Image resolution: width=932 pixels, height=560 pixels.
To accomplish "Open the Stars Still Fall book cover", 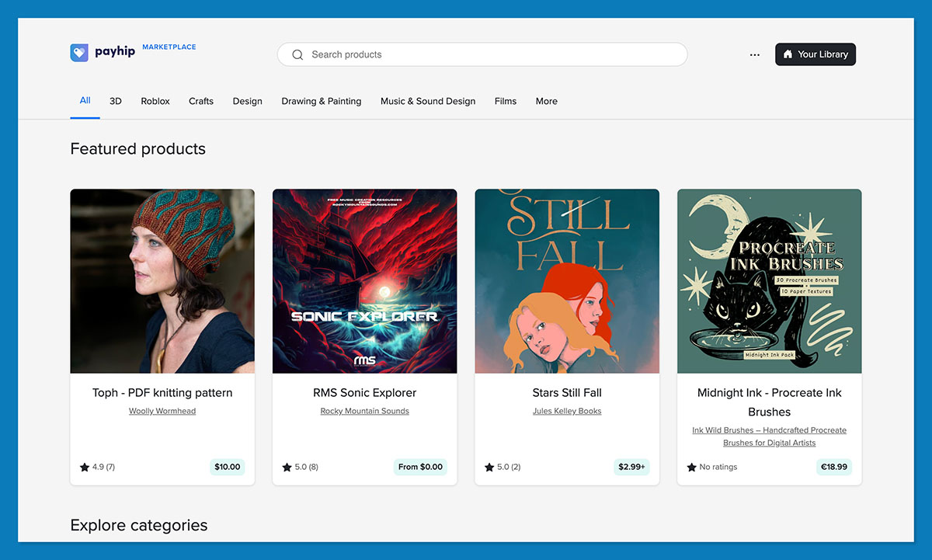I will coord(567,281).
